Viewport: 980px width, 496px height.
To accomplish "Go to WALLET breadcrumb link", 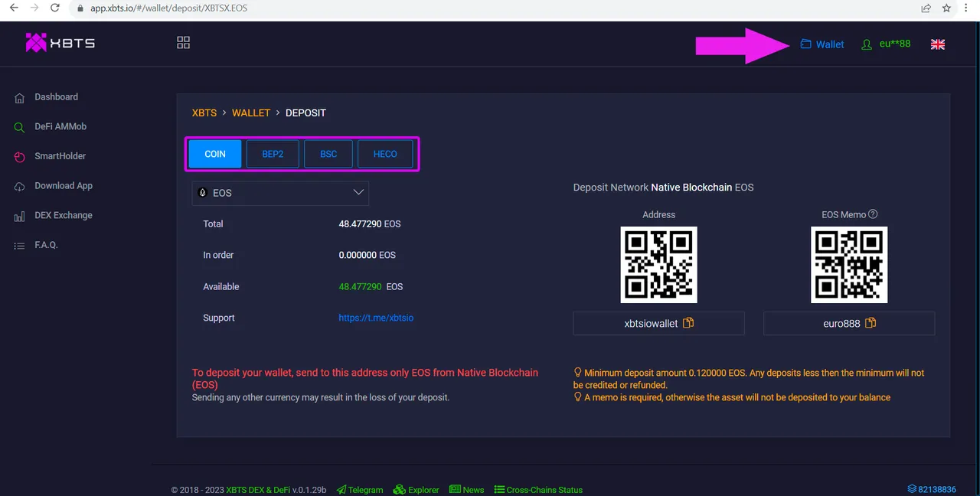I will (251, 113).
